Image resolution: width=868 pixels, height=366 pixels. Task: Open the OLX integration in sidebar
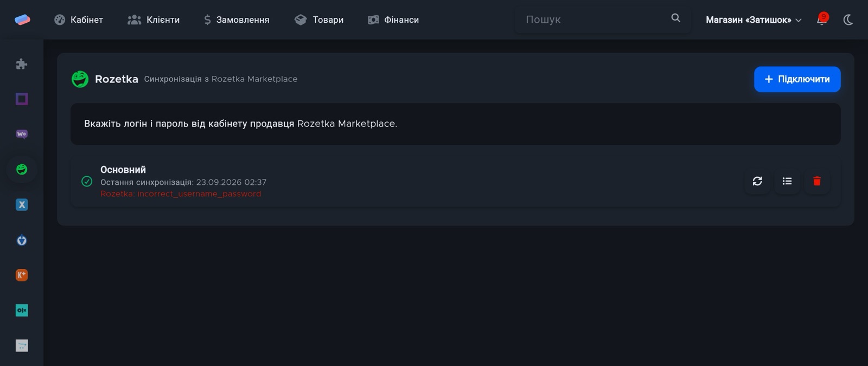click(22, 310)
